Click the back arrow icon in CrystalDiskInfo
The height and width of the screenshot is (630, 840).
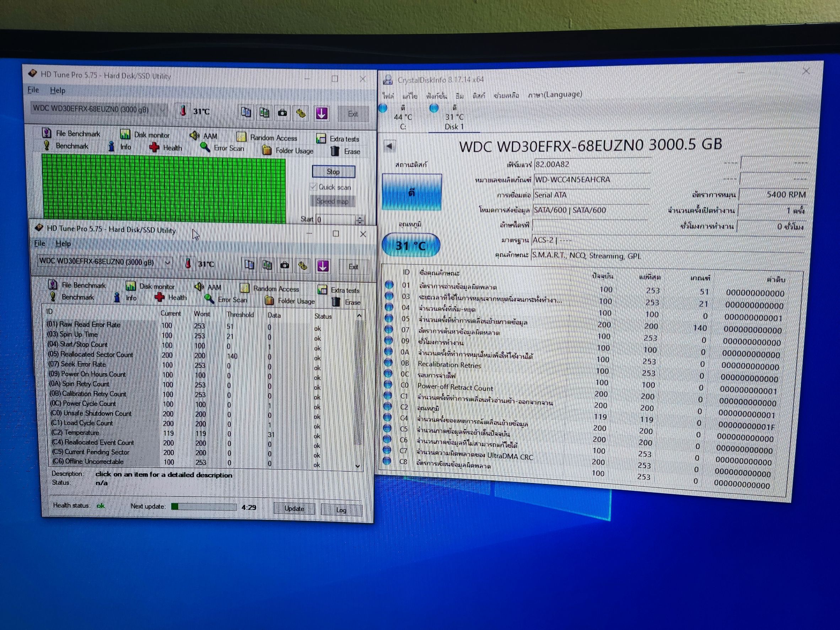pos(389,146)
